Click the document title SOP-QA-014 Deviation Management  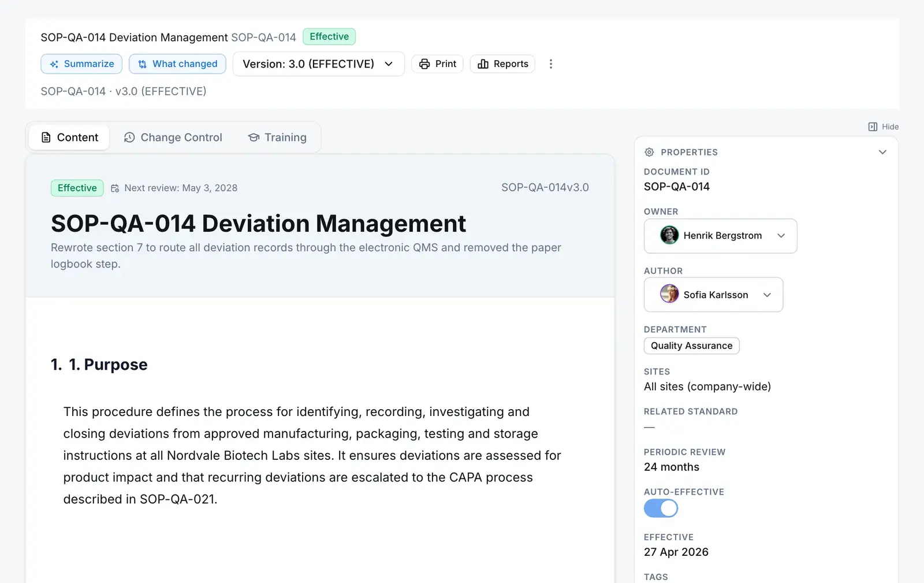coord(258,224)
